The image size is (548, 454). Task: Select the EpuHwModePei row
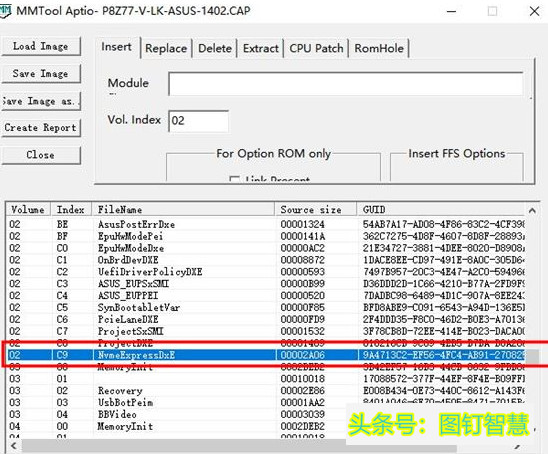point(266,236)
